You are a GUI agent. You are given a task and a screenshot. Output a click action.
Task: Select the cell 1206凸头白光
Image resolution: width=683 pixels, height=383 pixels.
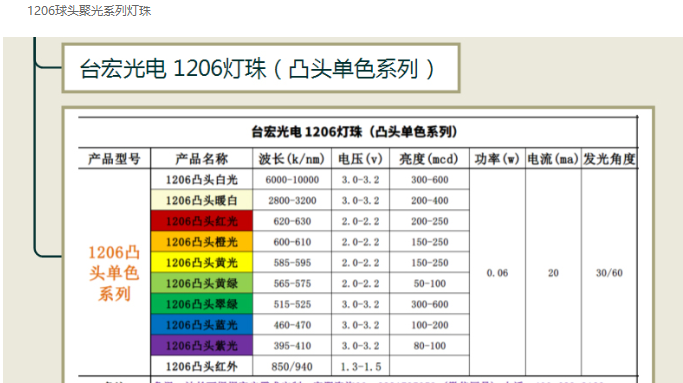(x=202, y=180)
